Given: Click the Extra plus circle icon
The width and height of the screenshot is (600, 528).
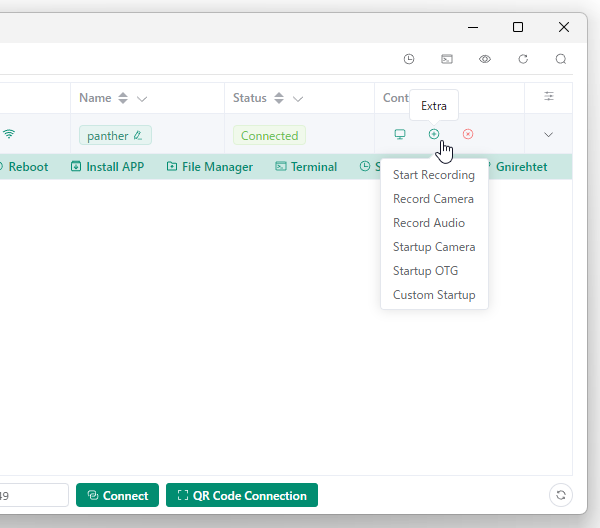Looking at the screenshot, I should [434, 134].
